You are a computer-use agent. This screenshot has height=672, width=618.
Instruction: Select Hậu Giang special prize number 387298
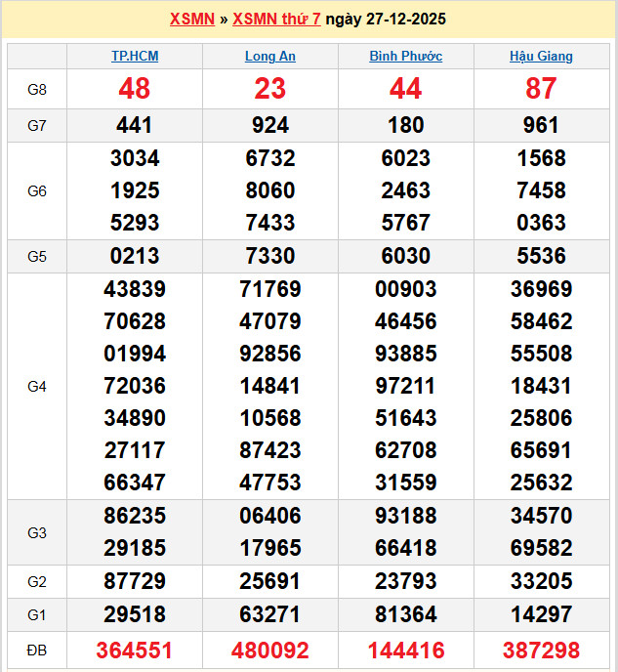(541, 651)
